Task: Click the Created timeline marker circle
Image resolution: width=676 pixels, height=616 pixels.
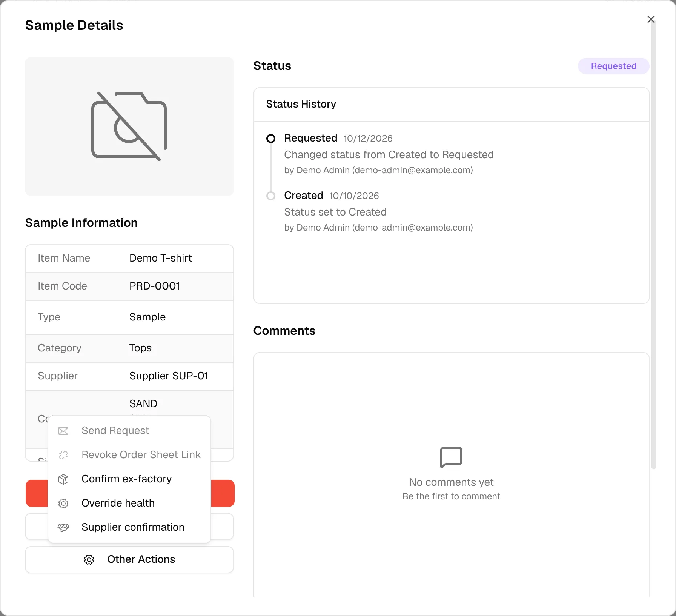Action: 271,196
